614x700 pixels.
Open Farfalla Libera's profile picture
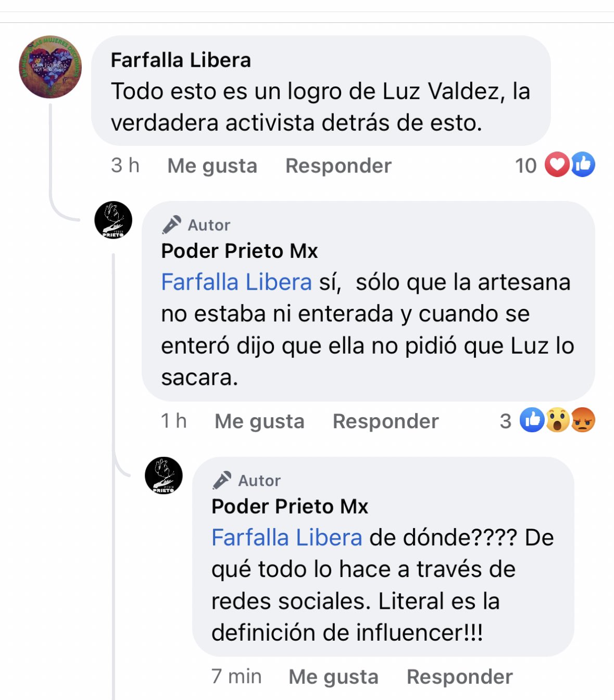51,67
